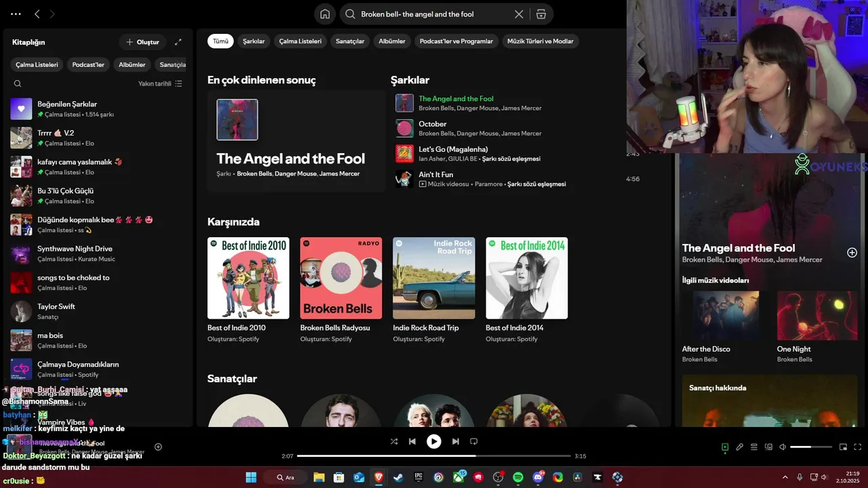Open Epic Games launcher from taskbar
Image resolution: width=868 pixels, height=488 pixels.
click(x=418, y=477)
